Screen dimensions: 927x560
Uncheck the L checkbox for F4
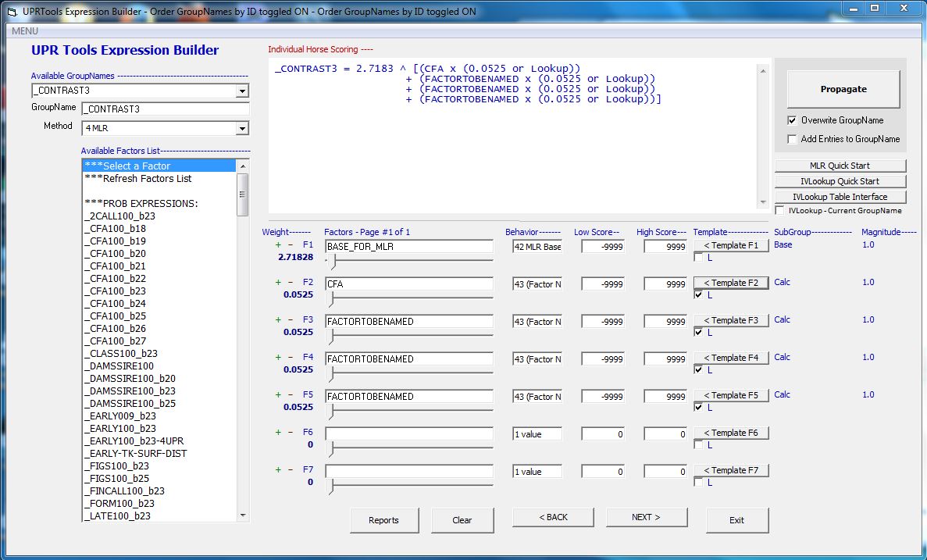[698, 370]
